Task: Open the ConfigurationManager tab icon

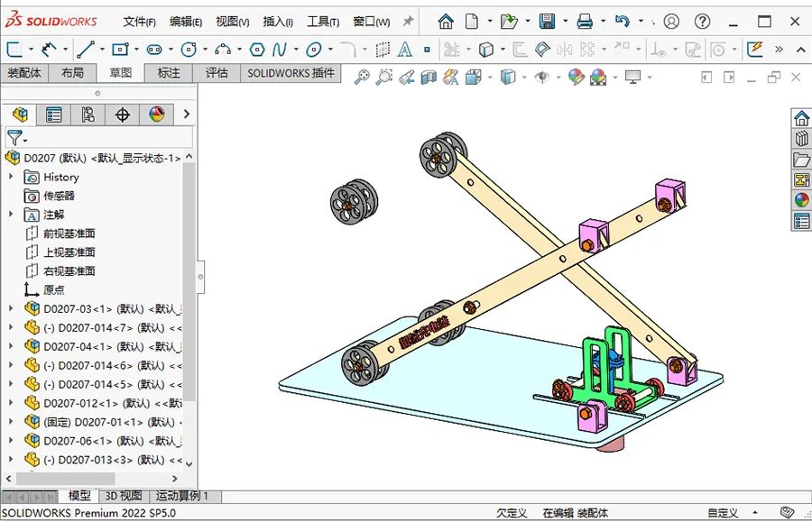Action: pyautogui.click(x=88, y=114)
